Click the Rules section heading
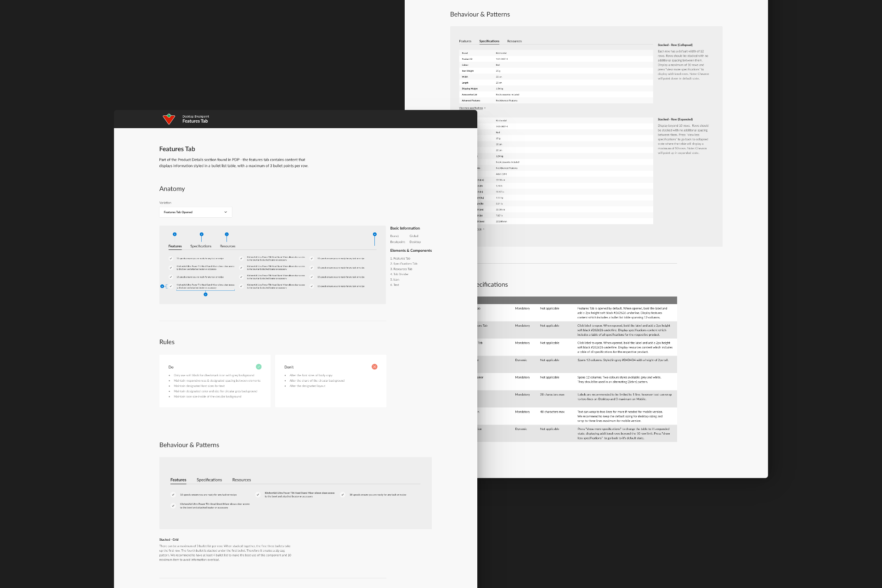The width and height of the screenshot is (882, 588). (x=167, y=342)
